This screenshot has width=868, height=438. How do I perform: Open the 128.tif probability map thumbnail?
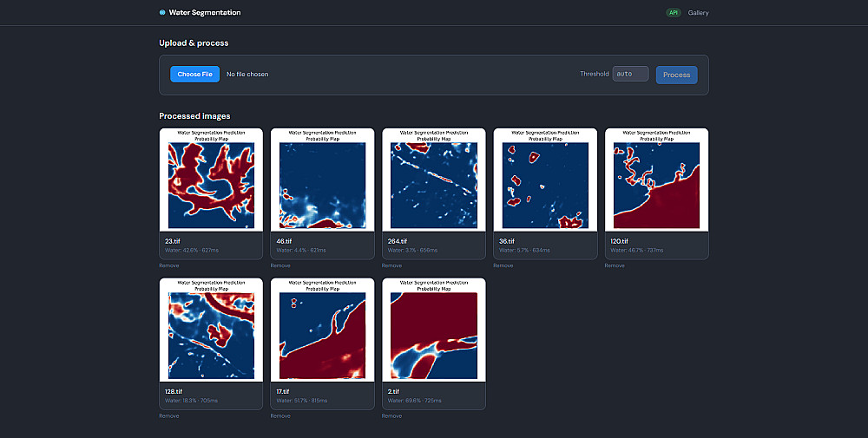point(211,330)
